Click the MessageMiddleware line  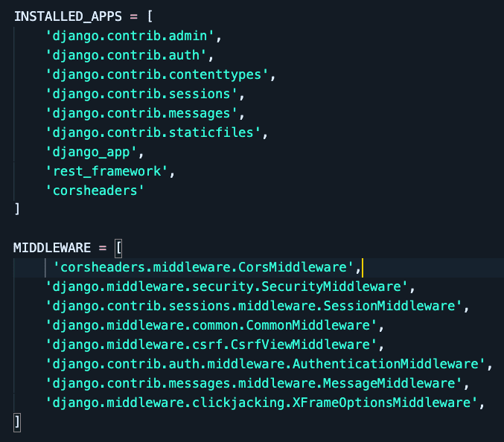pyautogui.click(x=258, y=383)
